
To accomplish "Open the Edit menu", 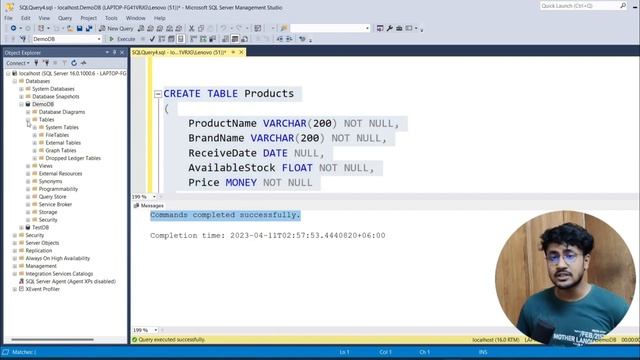I will click(25, 18).
